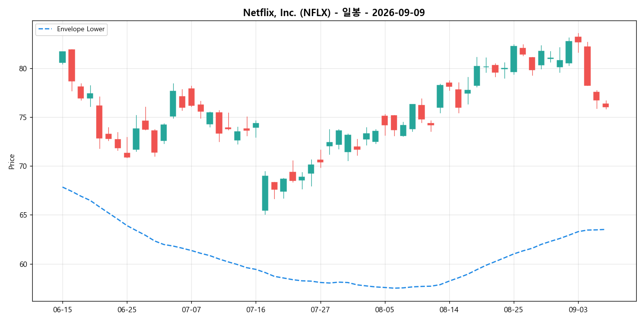Click the x-axis date label 08-25
The image size is (644, 322).
click(x=513, y=310)
